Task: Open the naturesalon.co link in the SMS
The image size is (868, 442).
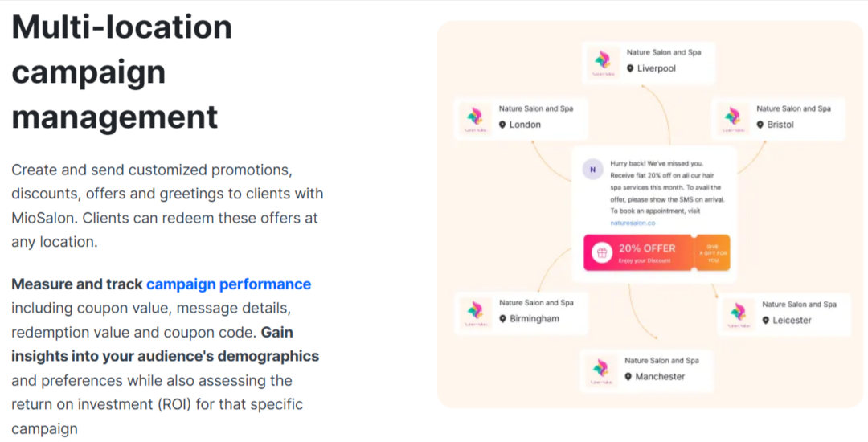Action: (633, 223)
